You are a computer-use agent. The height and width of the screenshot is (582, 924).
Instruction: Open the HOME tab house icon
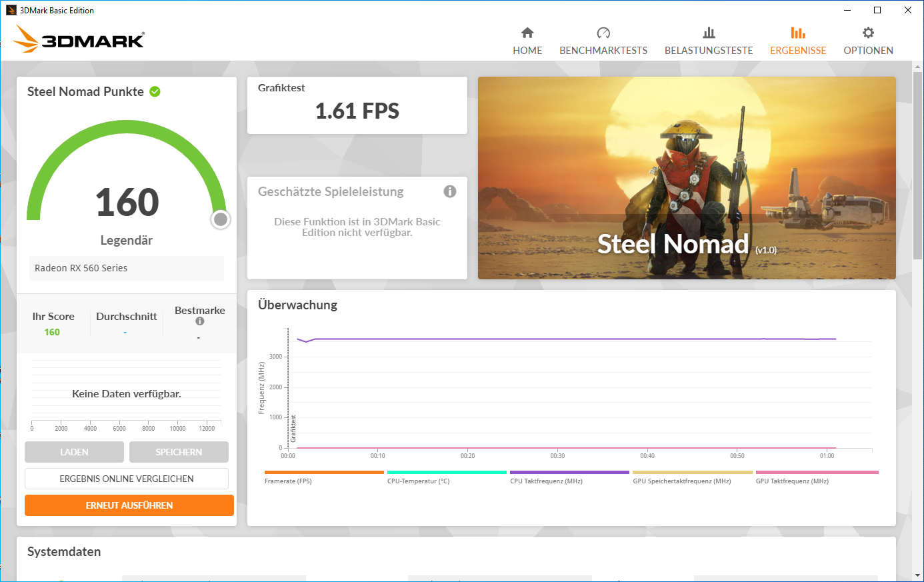click(x=527, y=33)
